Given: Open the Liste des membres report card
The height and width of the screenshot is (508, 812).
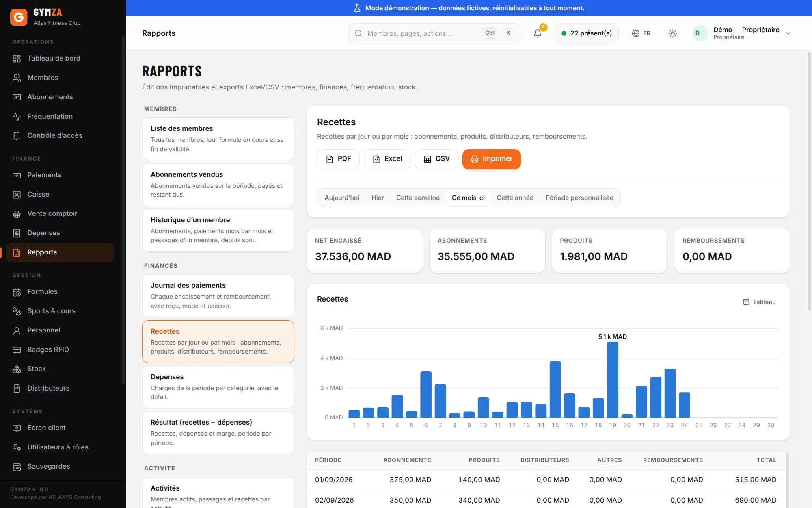Looking at the screenshot, I should (x=218, y=139).
